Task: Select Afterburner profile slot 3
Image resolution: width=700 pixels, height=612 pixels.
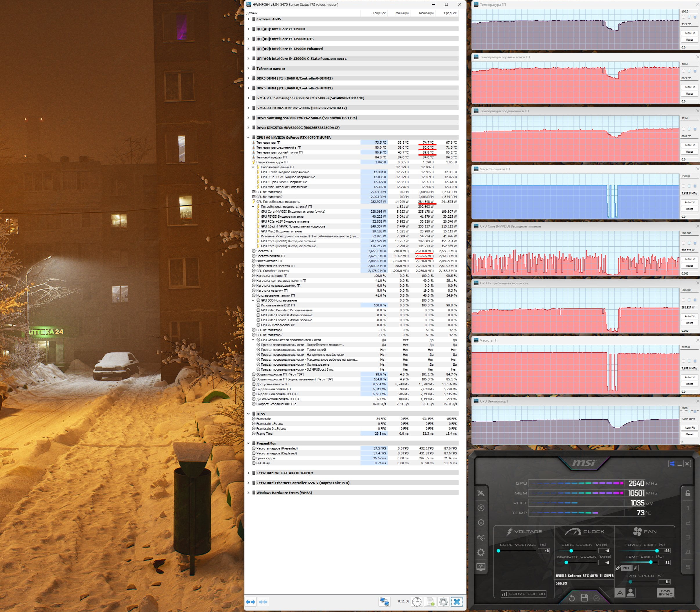Action: click(x=688, y=537)
